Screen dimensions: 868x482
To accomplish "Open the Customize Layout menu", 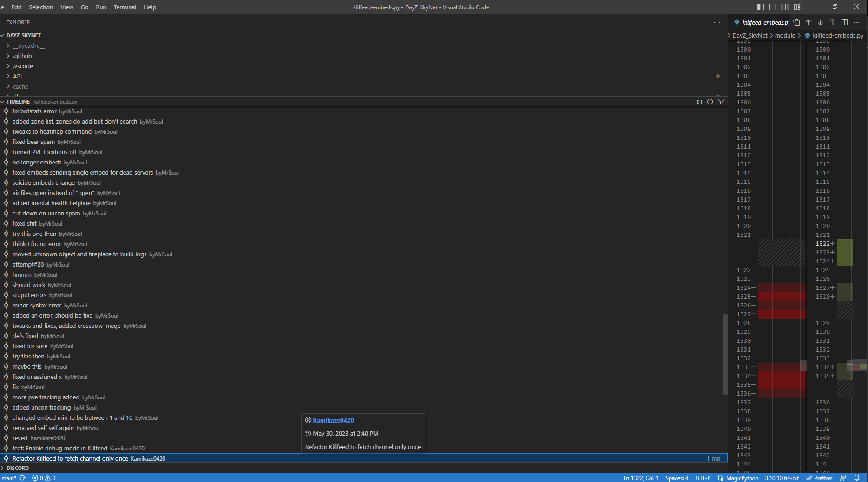I will click(x=797, y=7).
